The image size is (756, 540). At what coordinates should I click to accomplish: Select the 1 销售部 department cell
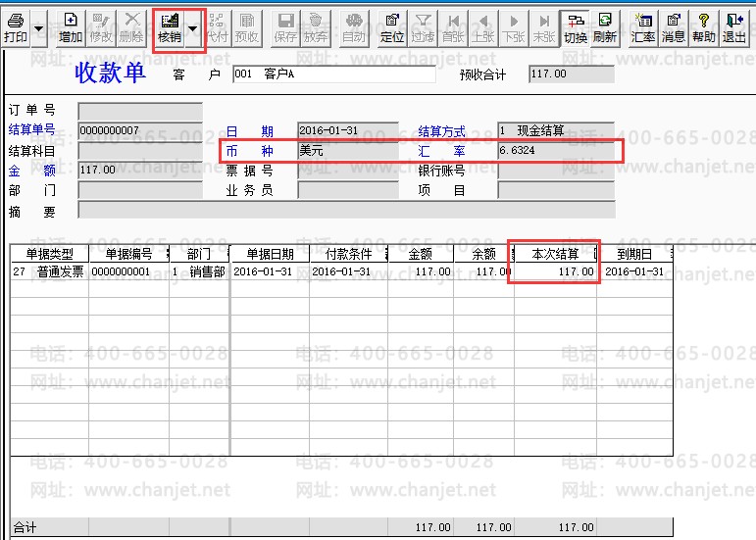point(199,271)
